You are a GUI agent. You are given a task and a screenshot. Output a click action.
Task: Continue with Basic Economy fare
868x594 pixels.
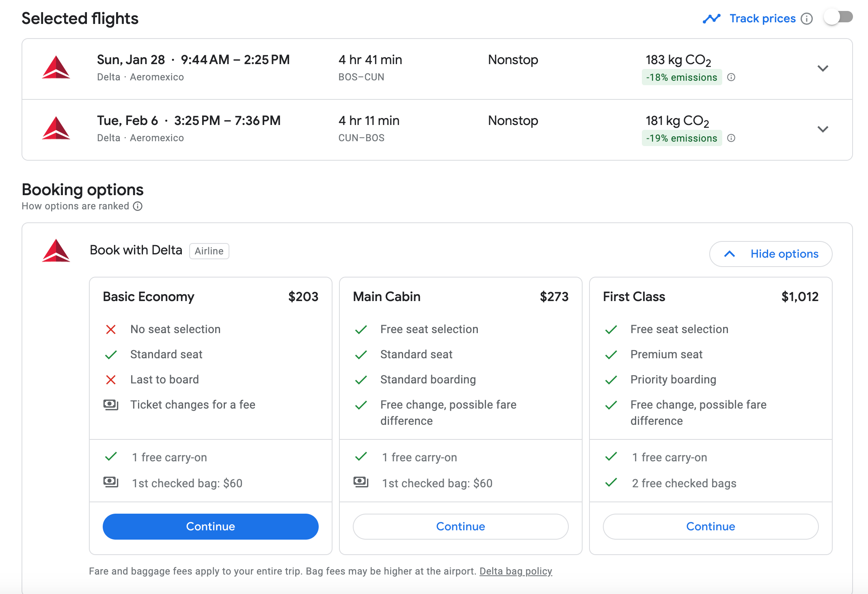point(210,526)
